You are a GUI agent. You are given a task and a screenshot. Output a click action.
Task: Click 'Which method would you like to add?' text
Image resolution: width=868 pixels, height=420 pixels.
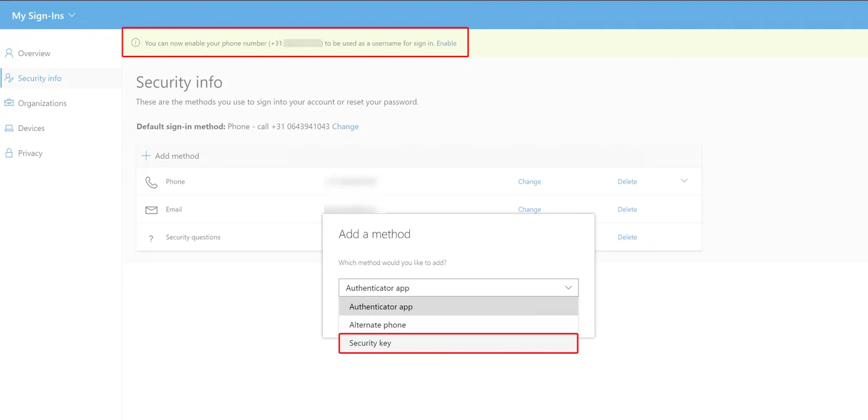click(x=392, y=263)
